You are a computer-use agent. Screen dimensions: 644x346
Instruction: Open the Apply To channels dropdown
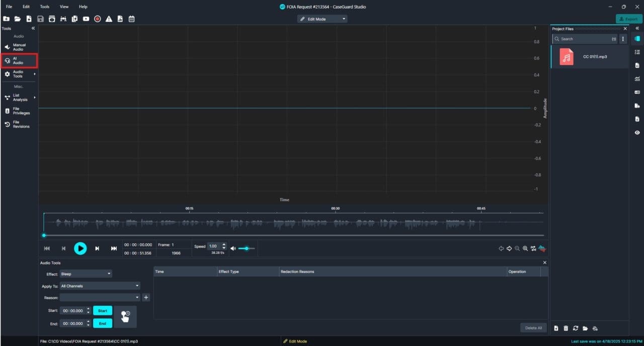pyautogui.click(x=100, y=286)
